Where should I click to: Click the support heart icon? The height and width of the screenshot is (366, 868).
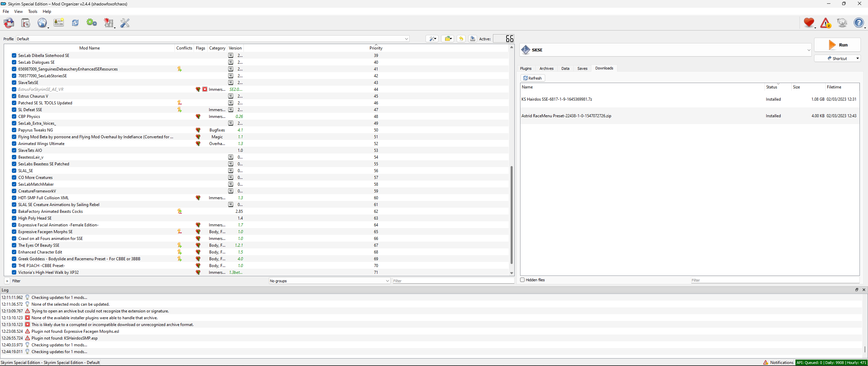(x=809, y=23)
